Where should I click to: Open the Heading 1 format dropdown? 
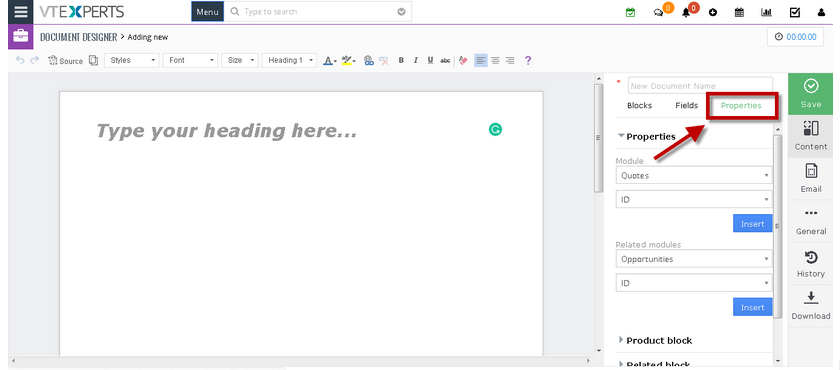[290, 61]
